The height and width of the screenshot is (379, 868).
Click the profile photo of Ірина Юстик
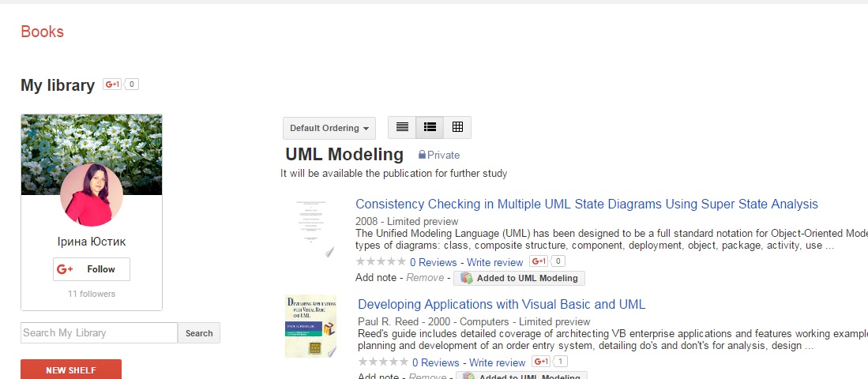point(92,195)
